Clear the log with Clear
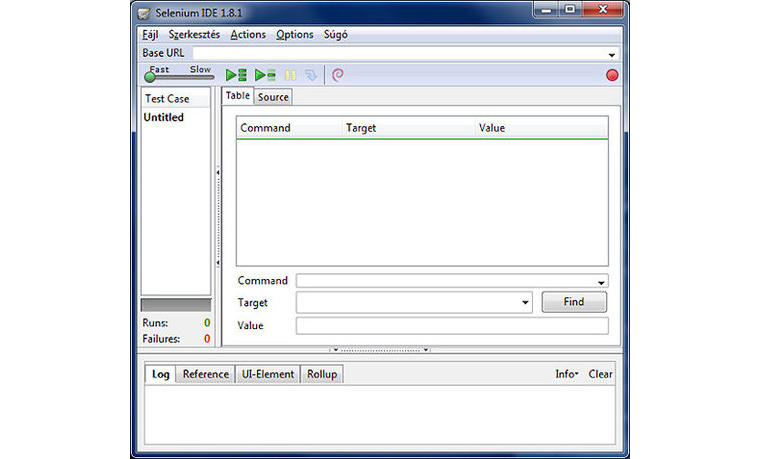This screenshot has height=459, width=760. point(600,374)
